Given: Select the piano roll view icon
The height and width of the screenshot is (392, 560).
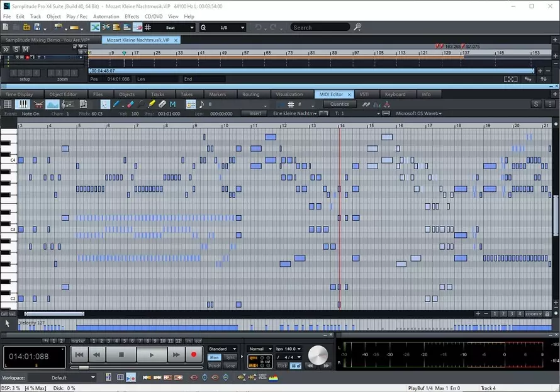Looking at the screenshot, I should [x=23, y=104].
